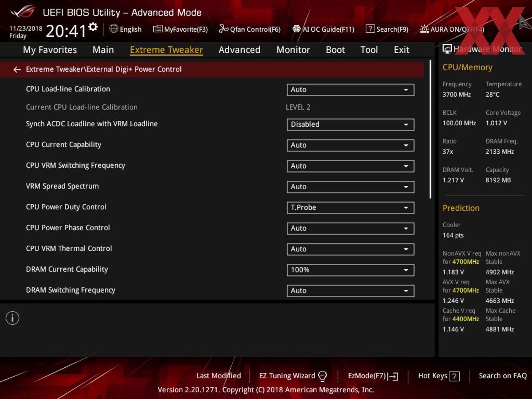Switch to My Favorites tab
532x399 pixels.
coord(50,50)
